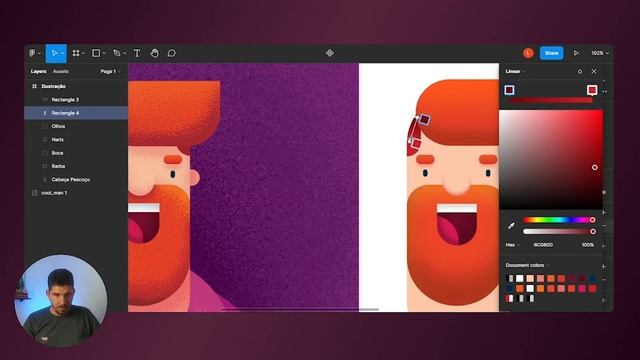Open the Page 1 dropdown
Image resolution: width=640 pixels, height=360 pixels.
(x=111, y=71)
